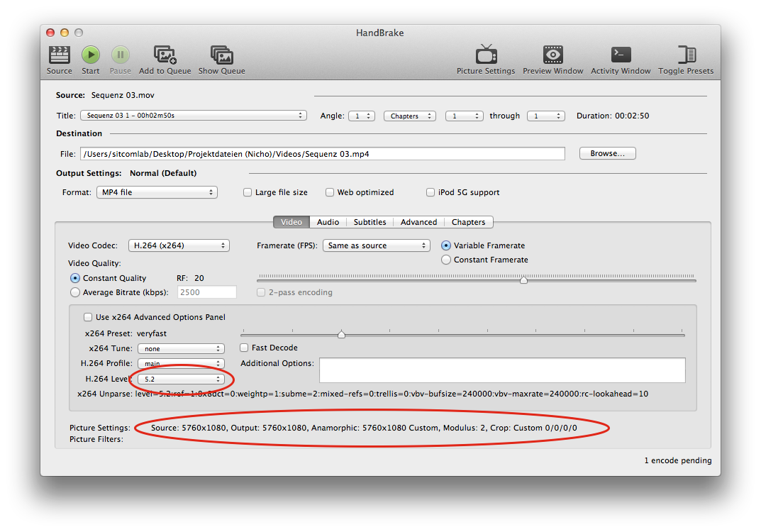
Task: Enable the Fast Decode checkbox
Action: click(x=244, y=348)
